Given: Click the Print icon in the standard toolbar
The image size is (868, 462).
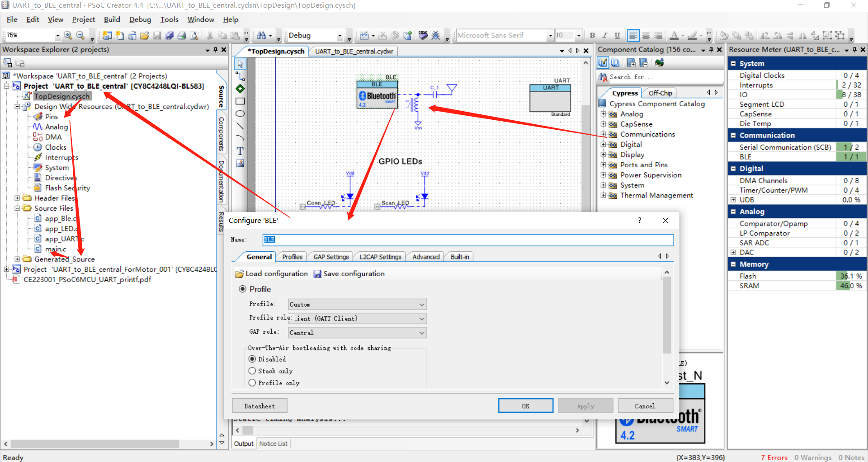Looking at the screenshot, I should 182,35.
